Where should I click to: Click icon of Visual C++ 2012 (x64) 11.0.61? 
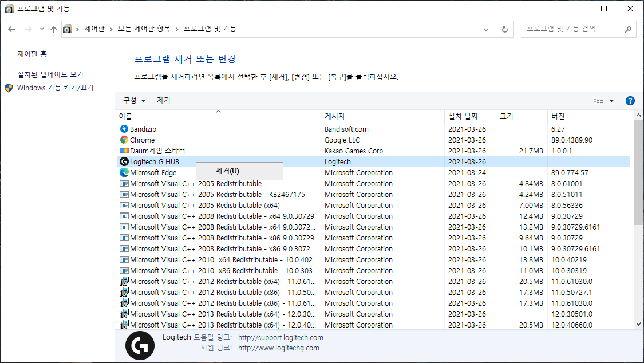pyautogui.click(x=124, y=281)
